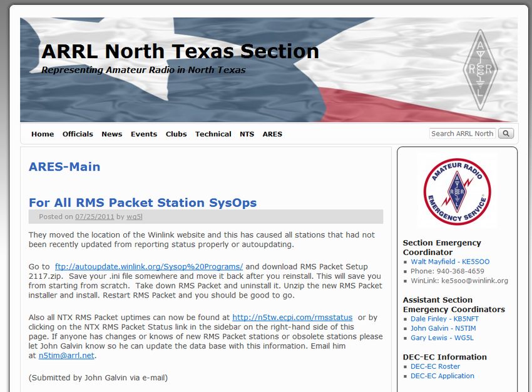Click the 07/25/2011 post date link
Screen dimensions: 532x392
pyautogui.click(x=95, y=217)
